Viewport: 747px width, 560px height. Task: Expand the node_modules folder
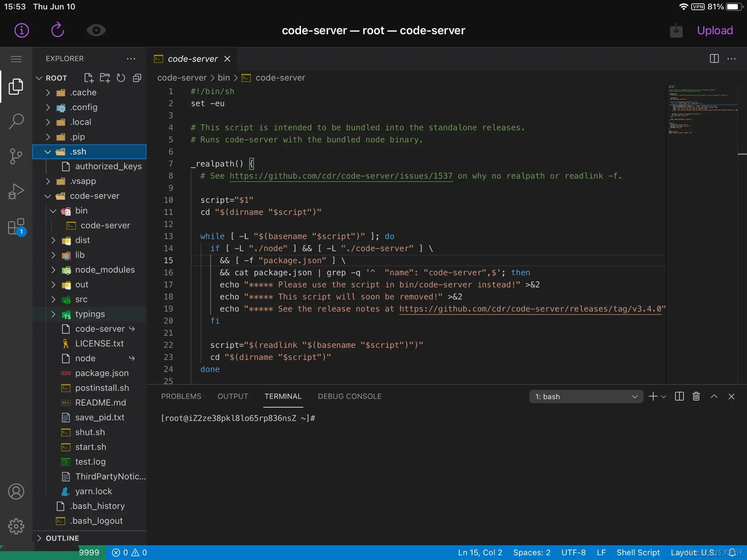(x=89, y=270)
